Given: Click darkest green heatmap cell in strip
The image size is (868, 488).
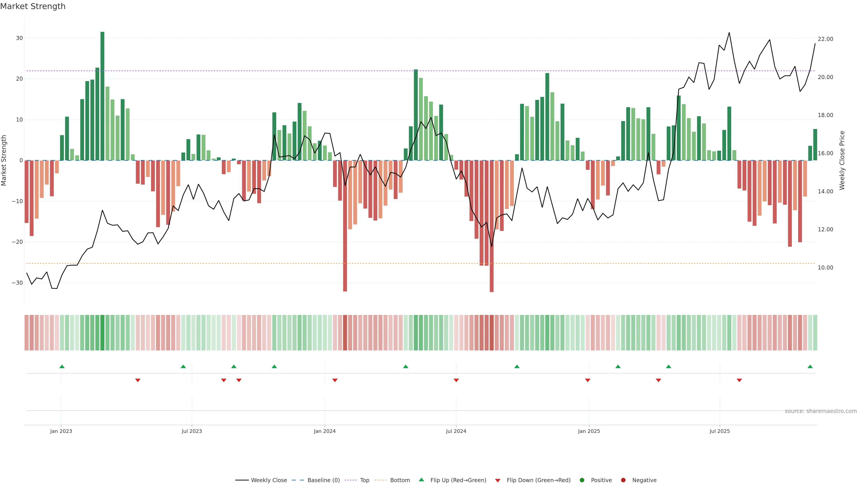Looking at the screenshot, I should (102, 333).
